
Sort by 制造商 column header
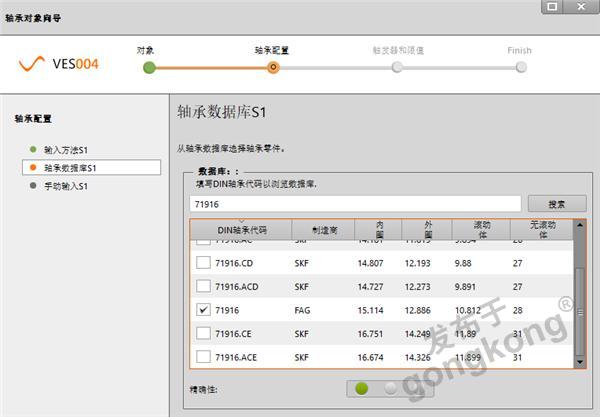click(323, 230)
